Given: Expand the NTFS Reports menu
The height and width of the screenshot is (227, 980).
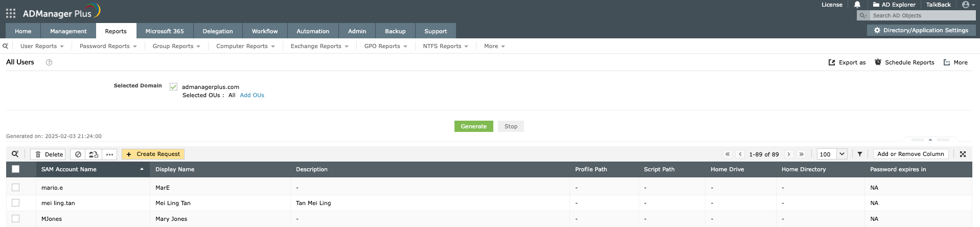Looking at the screenshot, I should (x=445, y=46).
